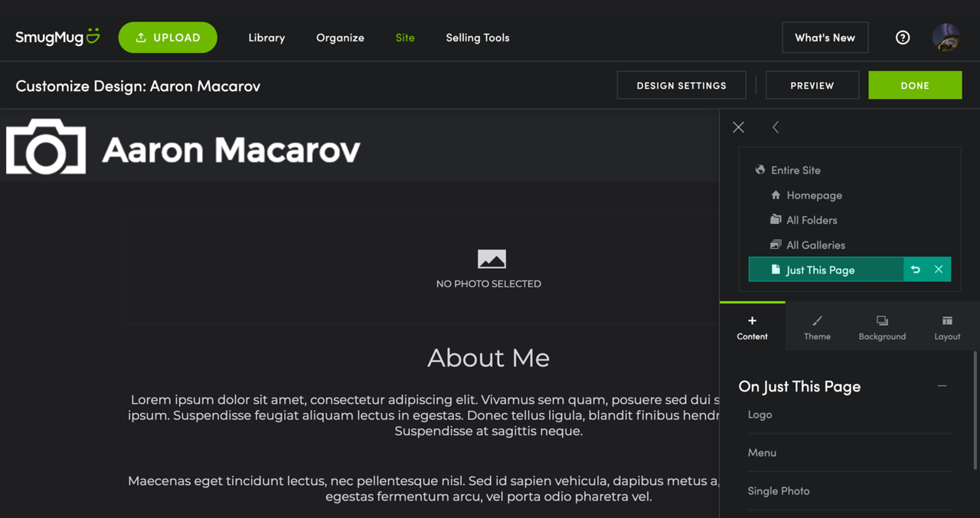980x518 pixels.
Task: Click the Customize Design: Aaron Macarov title
Action: pos(138,86)
